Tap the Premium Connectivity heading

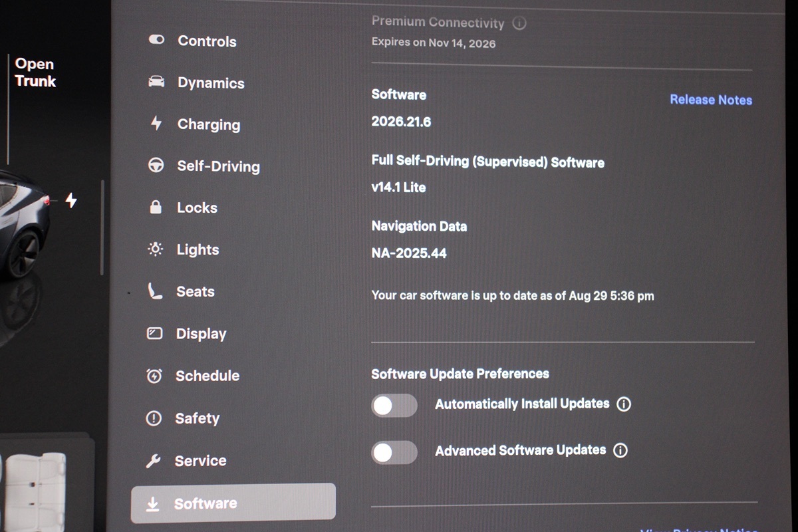(438, 22)
